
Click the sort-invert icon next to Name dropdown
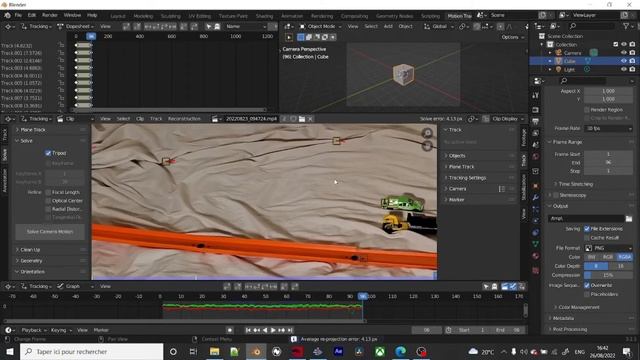(x=273, y=27)
